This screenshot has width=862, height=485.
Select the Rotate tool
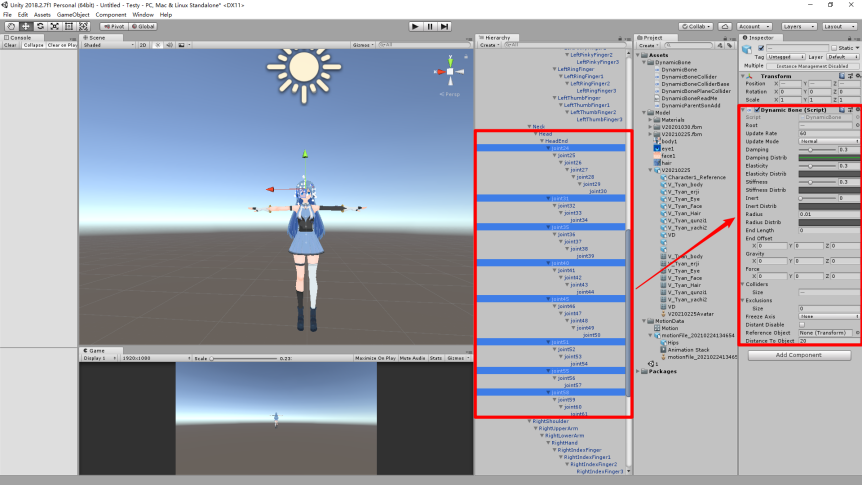point(40,26)
